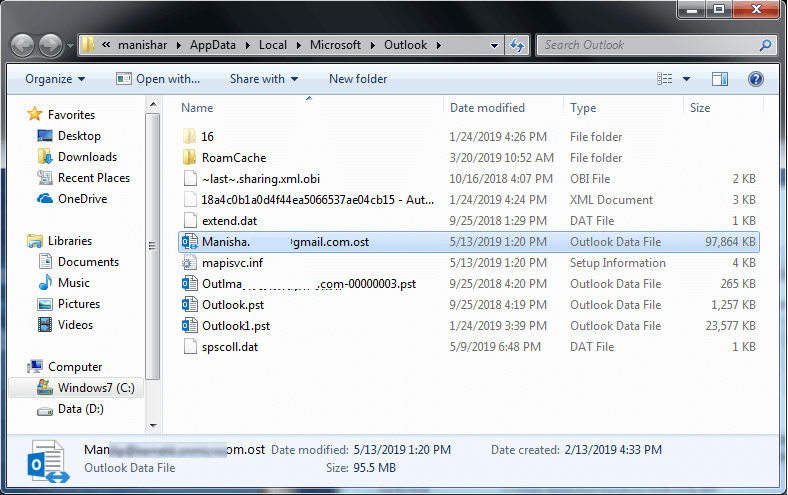Select the folder icon named 16
This screenshot has height=495, width=788.
(189, 136)
